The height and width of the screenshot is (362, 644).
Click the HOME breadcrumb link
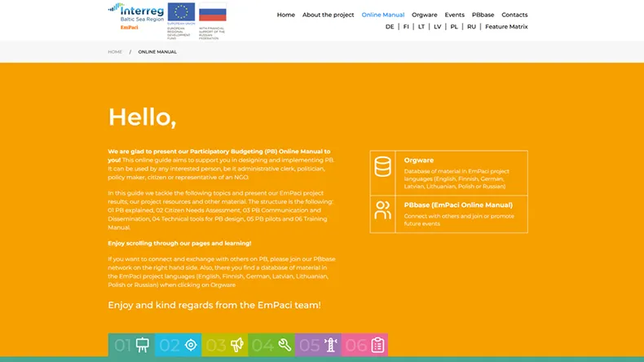coord(115,52)
